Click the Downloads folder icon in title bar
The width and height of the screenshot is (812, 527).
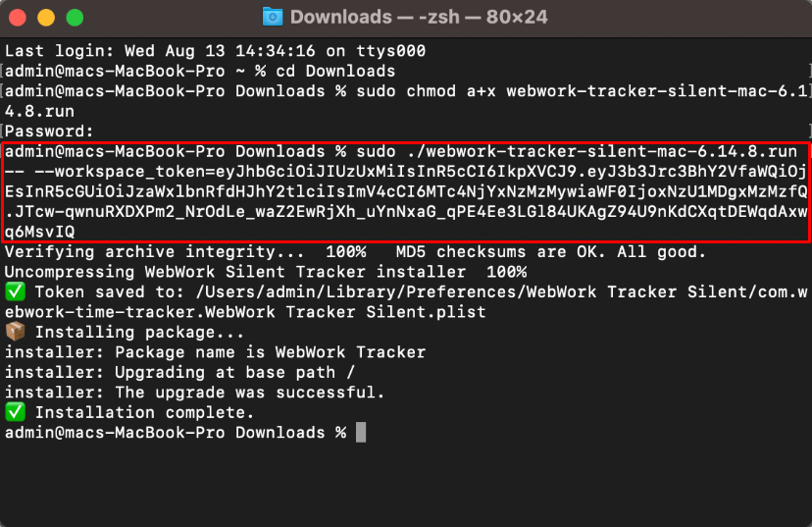(273, 17)
